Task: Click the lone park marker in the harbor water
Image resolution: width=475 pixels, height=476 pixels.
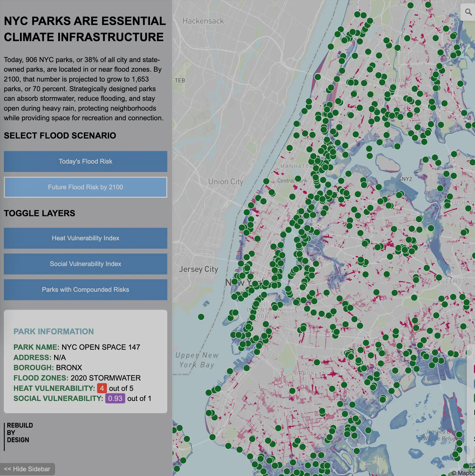Action: pos(201,317)
